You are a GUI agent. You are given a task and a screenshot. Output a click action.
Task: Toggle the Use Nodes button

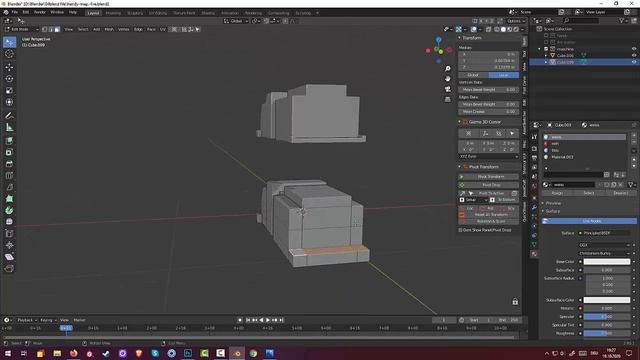(x=589, y=221)
